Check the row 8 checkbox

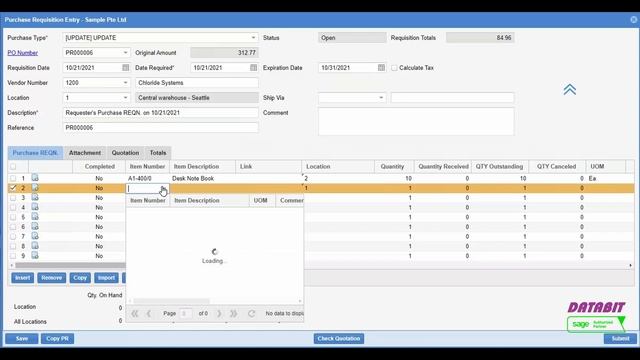13,246
